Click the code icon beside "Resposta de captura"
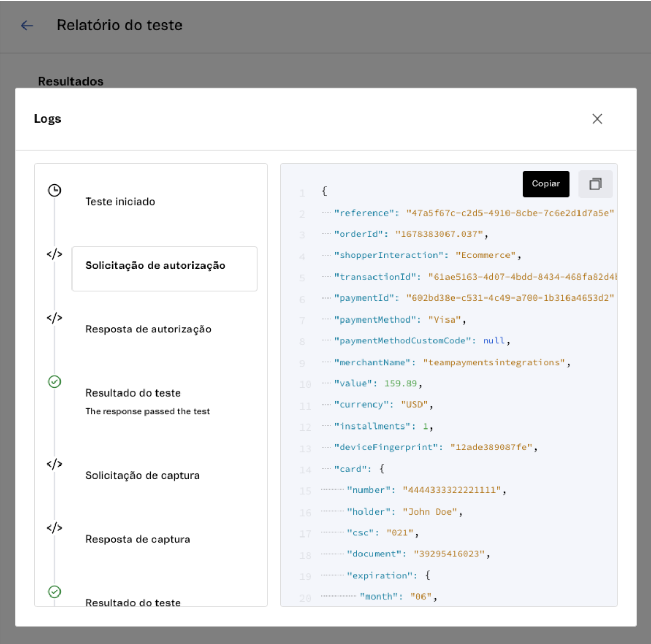Image resolution: width=651 pixels, height=644 pixels. [55, 527]
